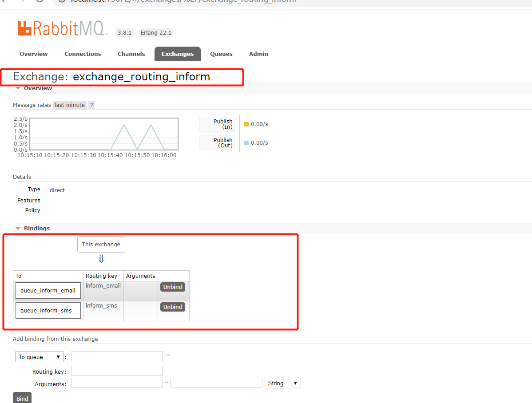Click the Bind button
Screen dimensions: 532x403
22,398
